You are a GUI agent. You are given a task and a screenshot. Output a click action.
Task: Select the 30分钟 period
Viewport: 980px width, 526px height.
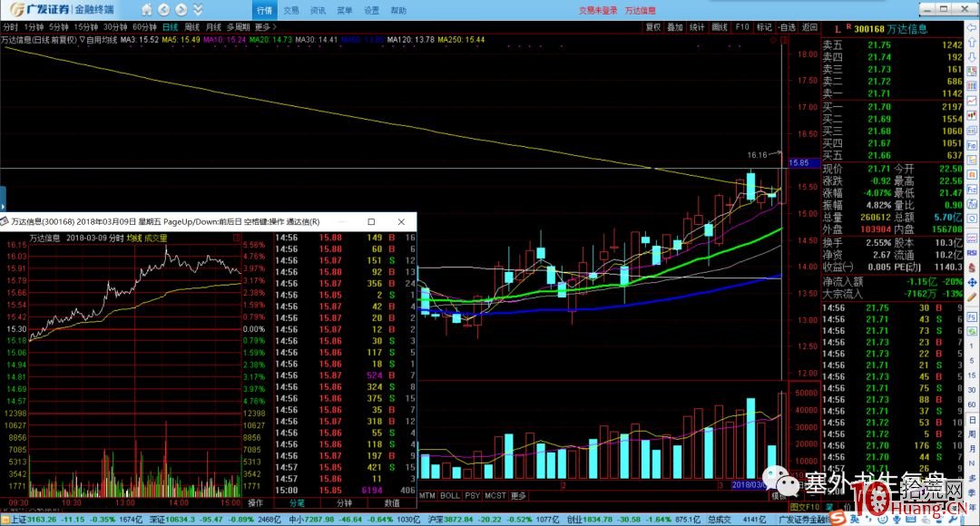(x=115, y=27)
